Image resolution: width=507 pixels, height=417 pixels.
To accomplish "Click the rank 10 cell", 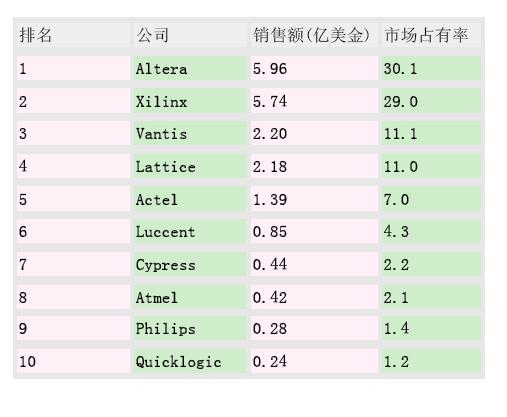I will 73,361.
